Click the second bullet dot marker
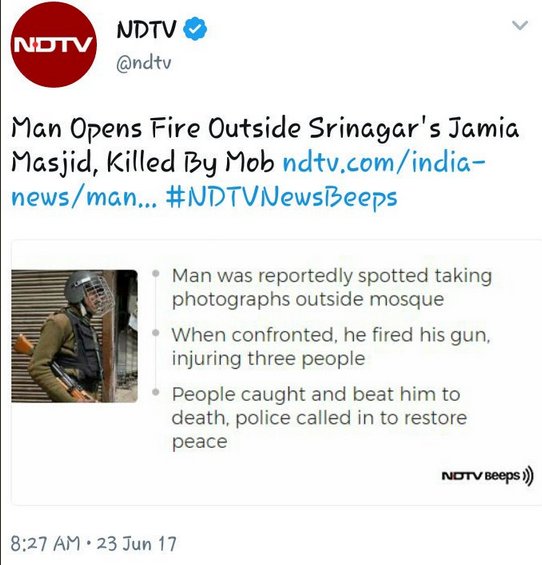 tap(156, 333)
